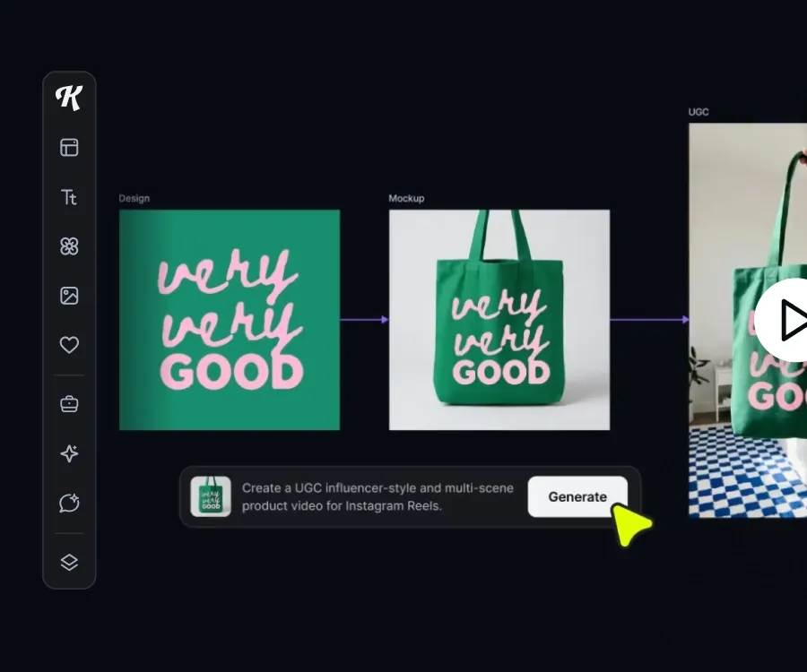This screenshot has height=672, width=807.
Task: Click the UGC label above the video
Action: pos(699,112)
